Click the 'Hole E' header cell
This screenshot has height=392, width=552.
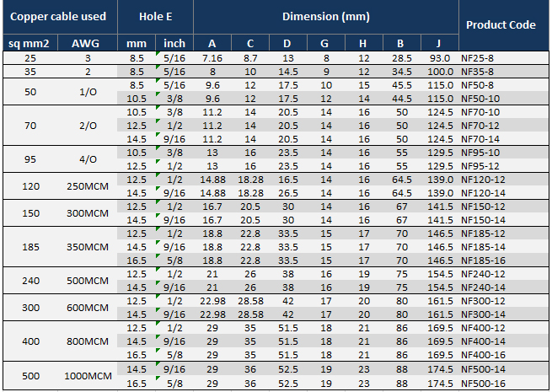[156, 17]
